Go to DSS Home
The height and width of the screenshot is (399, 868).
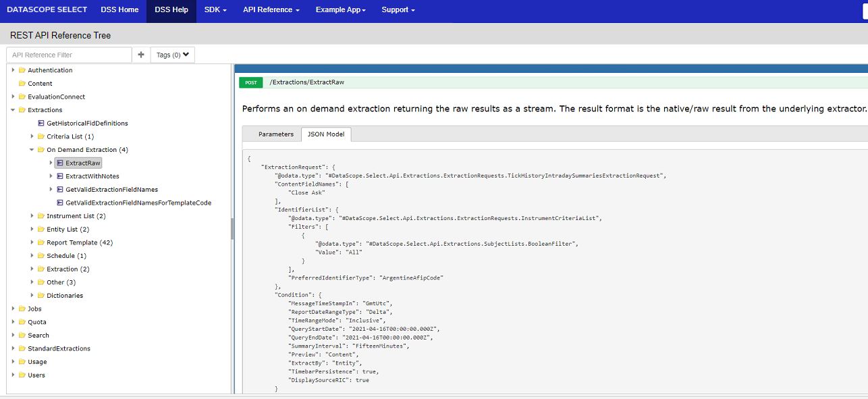tap(119, 10)
